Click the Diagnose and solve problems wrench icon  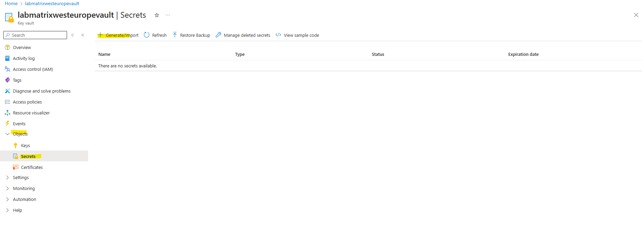(7, 91)
